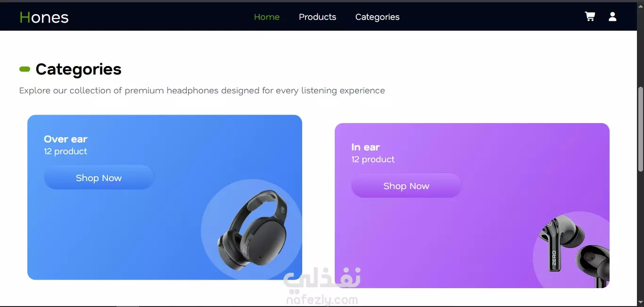Click the blue Over ear card background
This screenshot has height=307, width=644.
(x=118, y=236)
